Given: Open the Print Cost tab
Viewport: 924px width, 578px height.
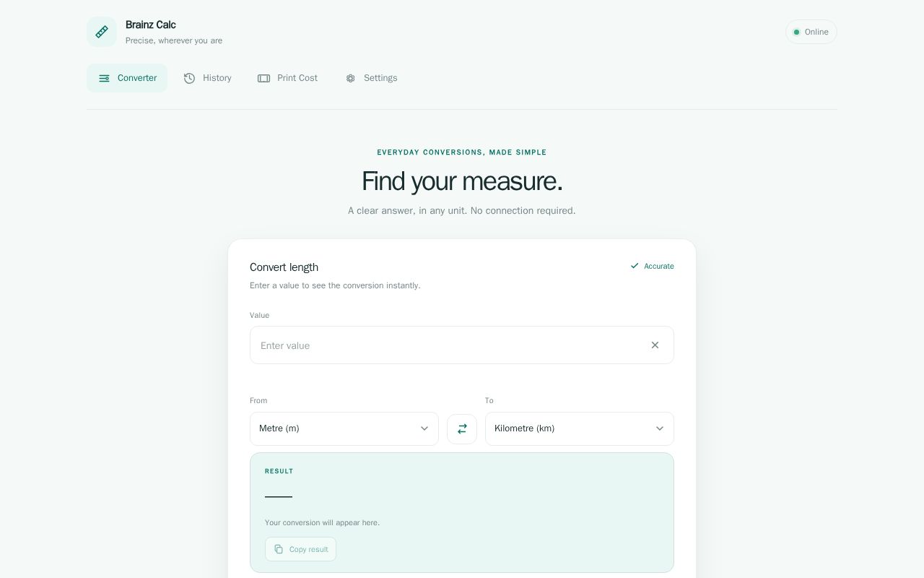Looking at the screenshot, I should pyautogui.click(x=287, y=78).
